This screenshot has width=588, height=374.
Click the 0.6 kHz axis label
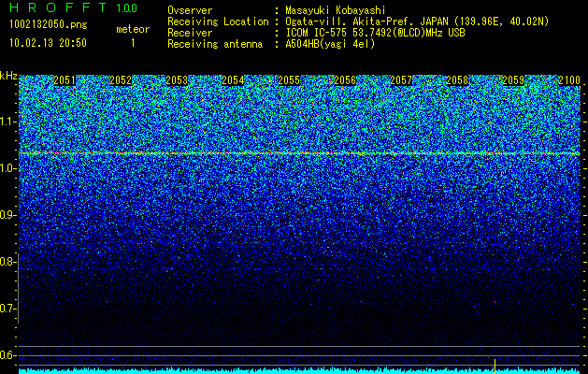tap(7, 355)
